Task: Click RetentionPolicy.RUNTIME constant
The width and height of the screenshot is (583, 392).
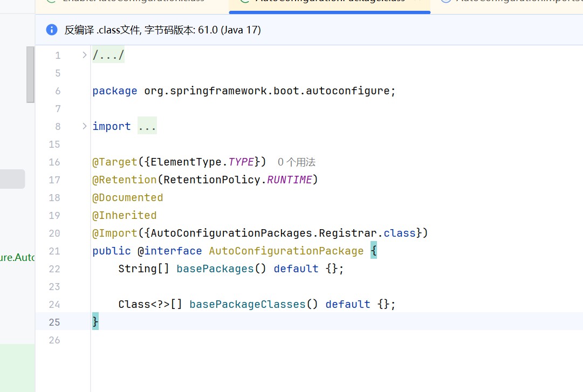Action: coord(238,180)
